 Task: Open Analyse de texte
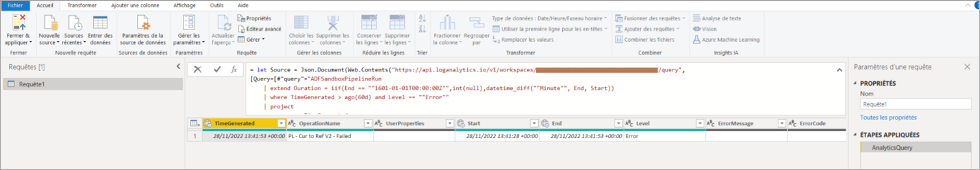point(717,18)
